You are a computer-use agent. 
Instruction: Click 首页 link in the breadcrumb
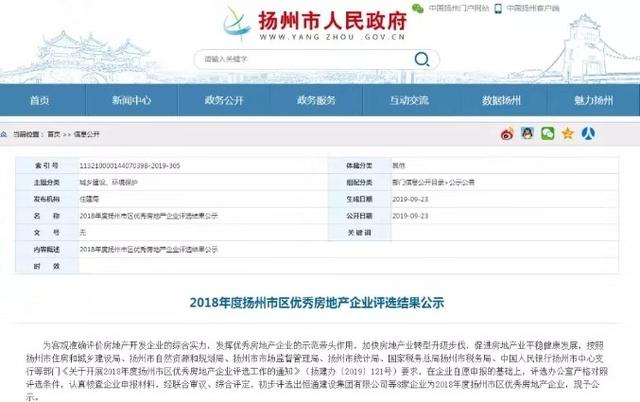54,134
